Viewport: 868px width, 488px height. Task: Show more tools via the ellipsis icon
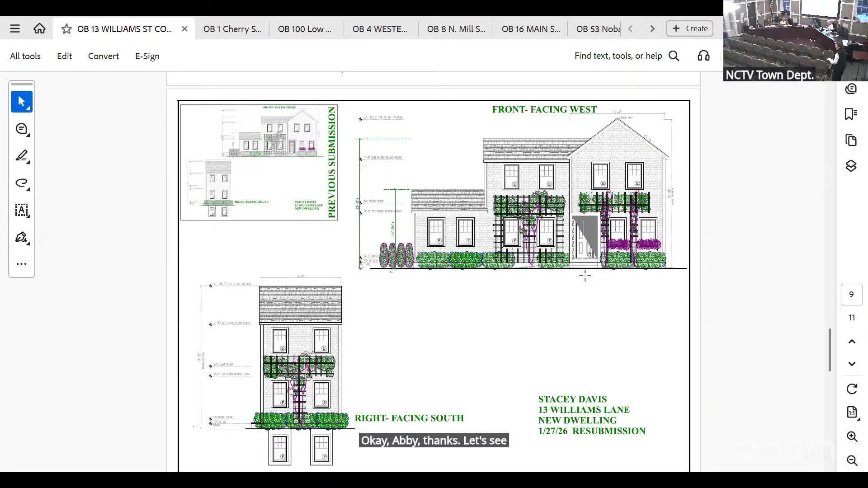pos(21,263)
